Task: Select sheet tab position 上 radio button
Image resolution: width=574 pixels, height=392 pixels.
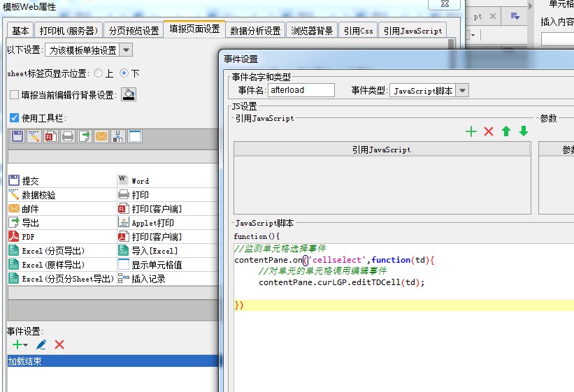Action: pos(98,73)
